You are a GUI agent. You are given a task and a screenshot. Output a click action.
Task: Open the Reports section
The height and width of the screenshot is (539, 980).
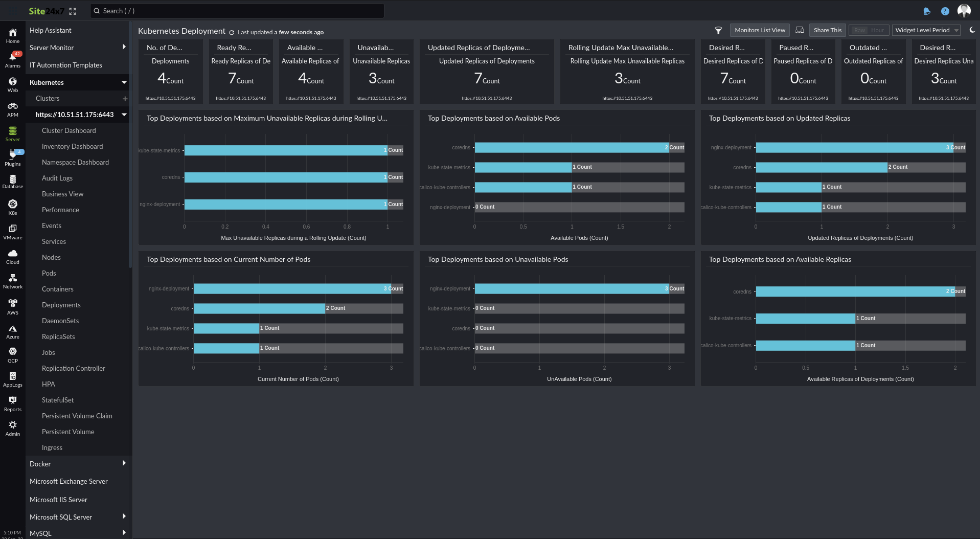click(x=12, y=403)
